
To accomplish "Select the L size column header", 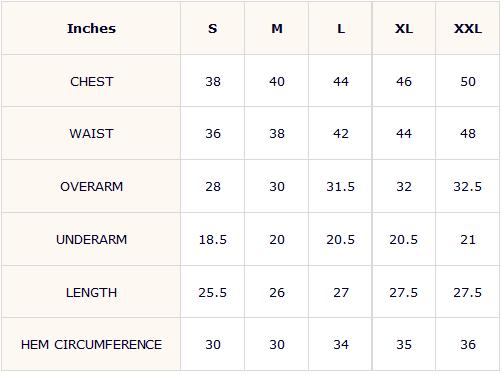I will coord(341,29).
